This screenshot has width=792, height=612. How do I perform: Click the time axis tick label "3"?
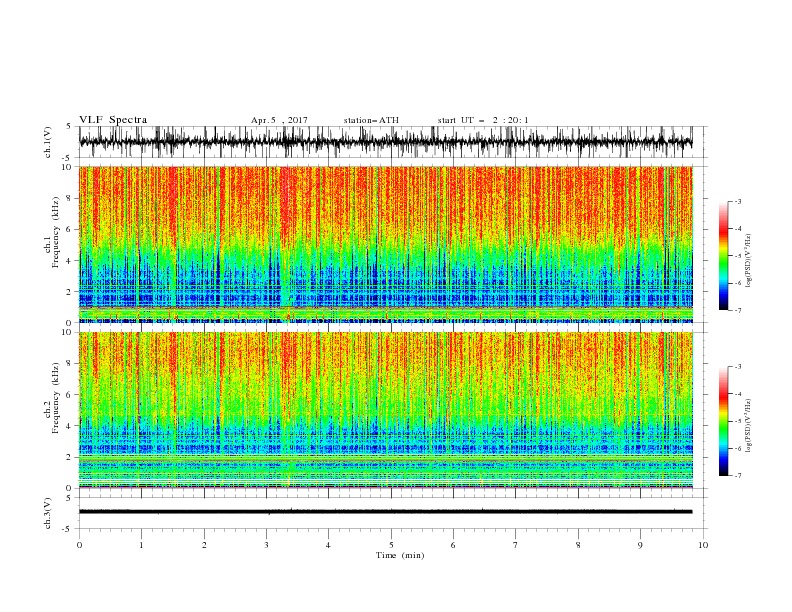click(x=266, y=545)
